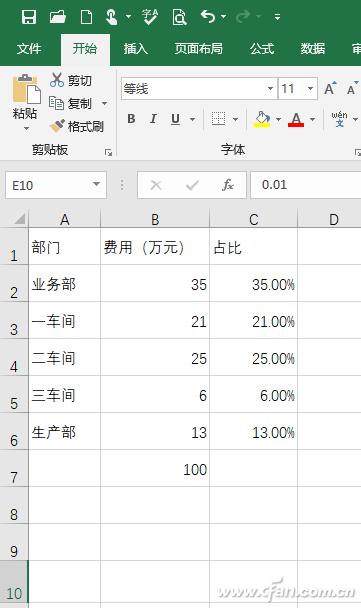Open font name dropdown list
This screenshot has height=608, width=361.
(x=270, y=88)
